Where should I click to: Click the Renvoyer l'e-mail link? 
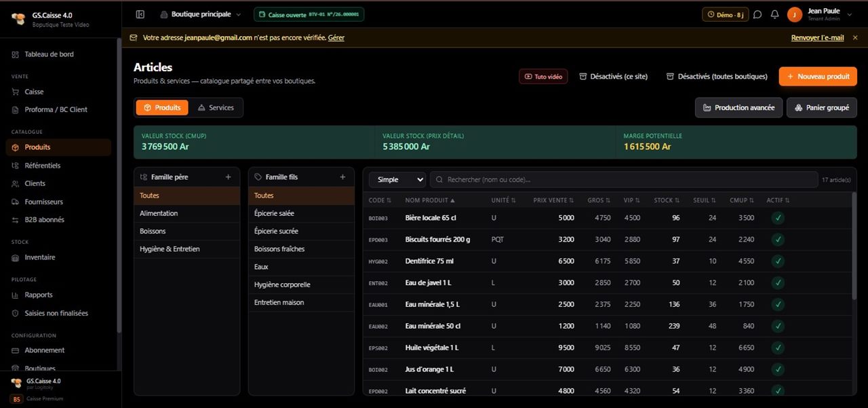point(818,38)
